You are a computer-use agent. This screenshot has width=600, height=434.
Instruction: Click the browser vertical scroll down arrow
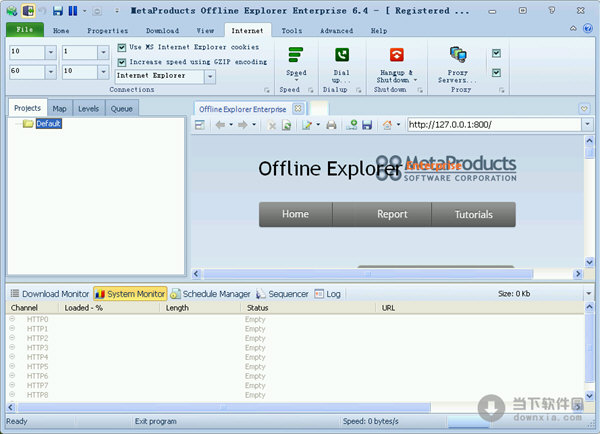[x=589, y=263]
